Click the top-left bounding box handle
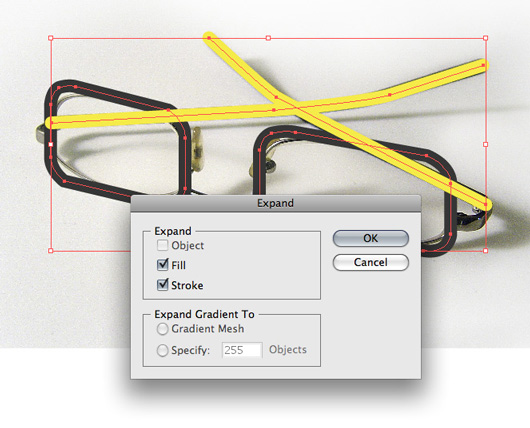Viewport: 530px width, 428px height. coord(51,38)
